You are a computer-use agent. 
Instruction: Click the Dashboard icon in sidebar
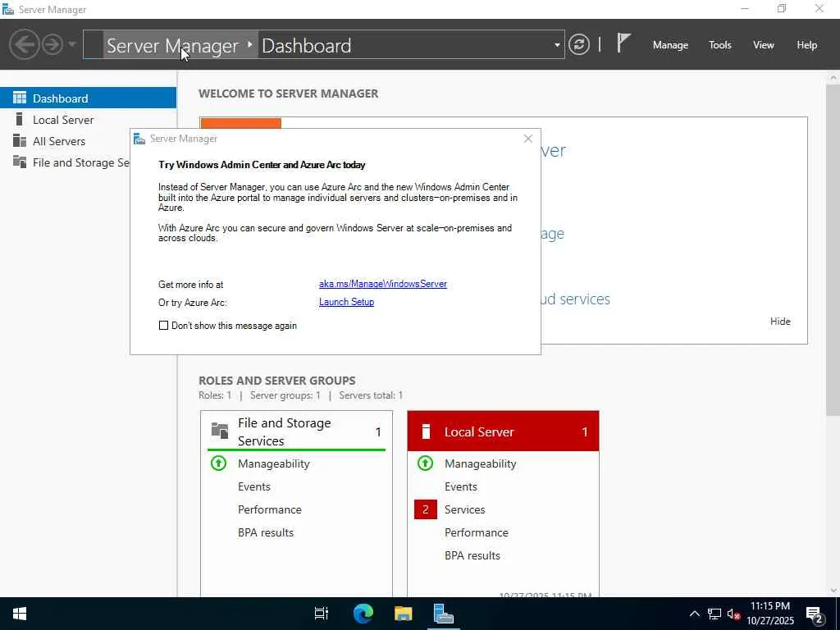point(20,98)
